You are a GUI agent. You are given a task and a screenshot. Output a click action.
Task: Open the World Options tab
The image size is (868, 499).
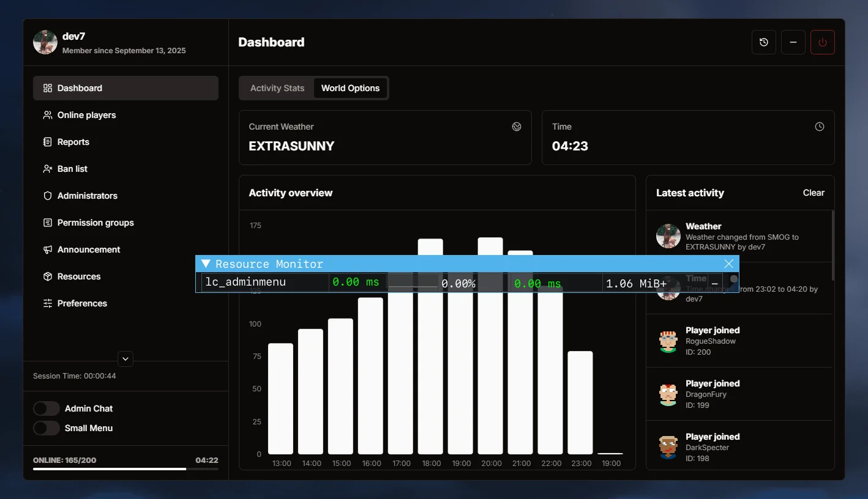point(350,88)
